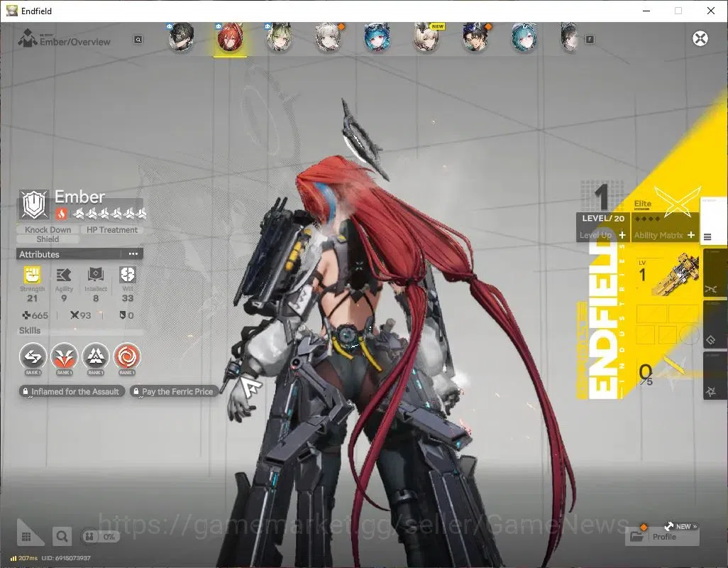
Task: Click the defense value 0
Action: (126, 315)
